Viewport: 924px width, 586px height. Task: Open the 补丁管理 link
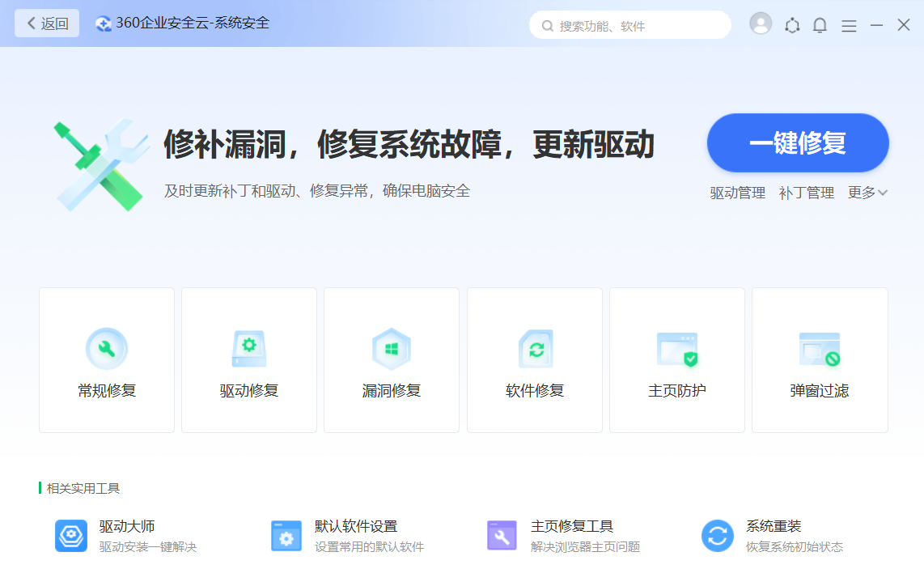coord(806,193)
